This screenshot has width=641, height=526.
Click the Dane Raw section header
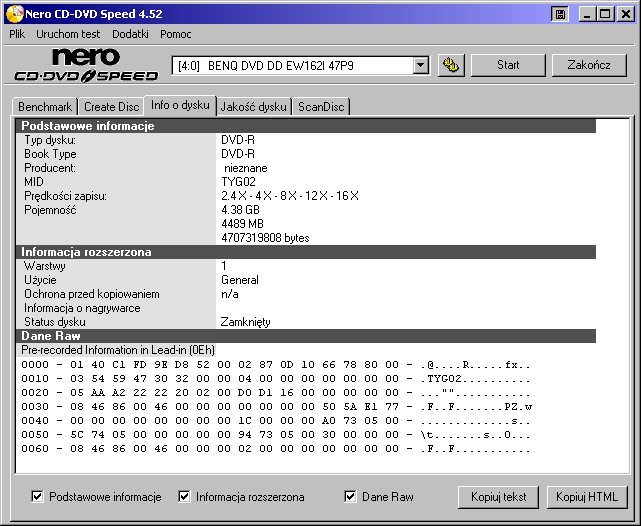[306, 336]
